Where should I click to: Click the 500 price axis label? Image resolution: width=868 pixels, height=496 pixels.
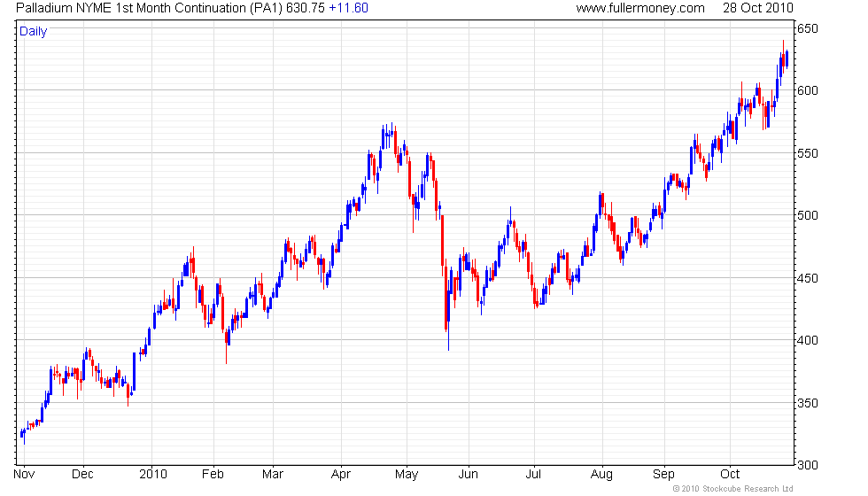tap(807, 215)
